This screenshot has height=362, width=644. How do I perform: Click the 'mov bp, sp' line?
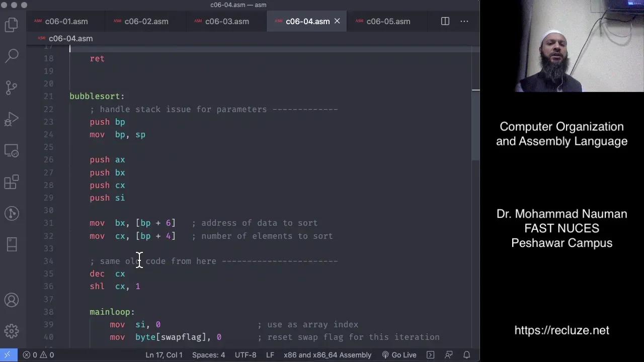point(117,134)
